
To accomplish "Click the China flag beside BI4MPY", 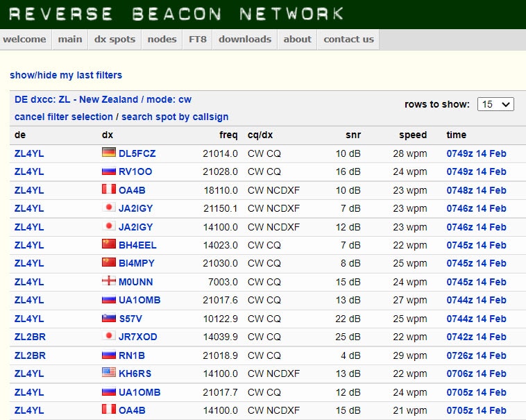I will point(109,262).
